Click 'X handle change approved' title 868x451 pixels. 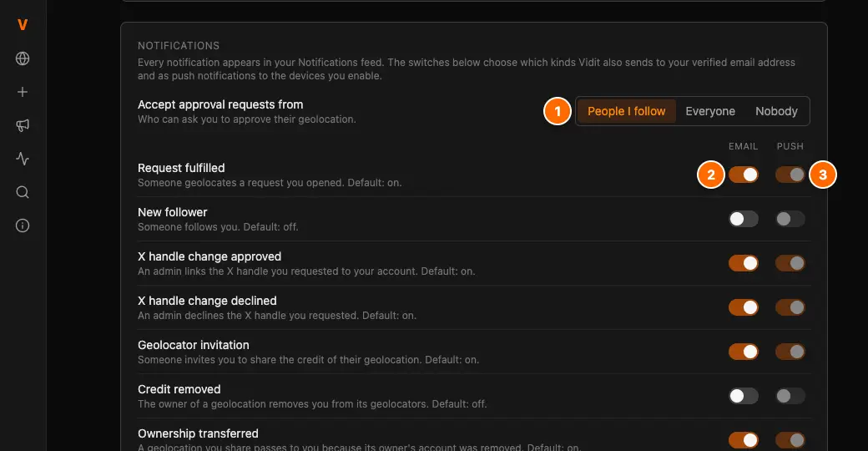(x=209, y=256)
